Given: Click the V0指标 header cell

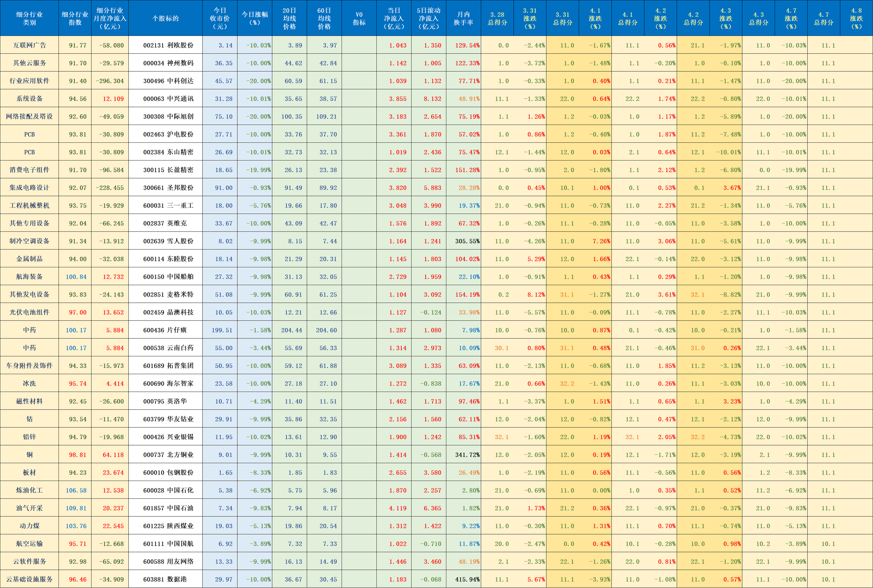Looking at the screenshot, I should pos(359,18).
